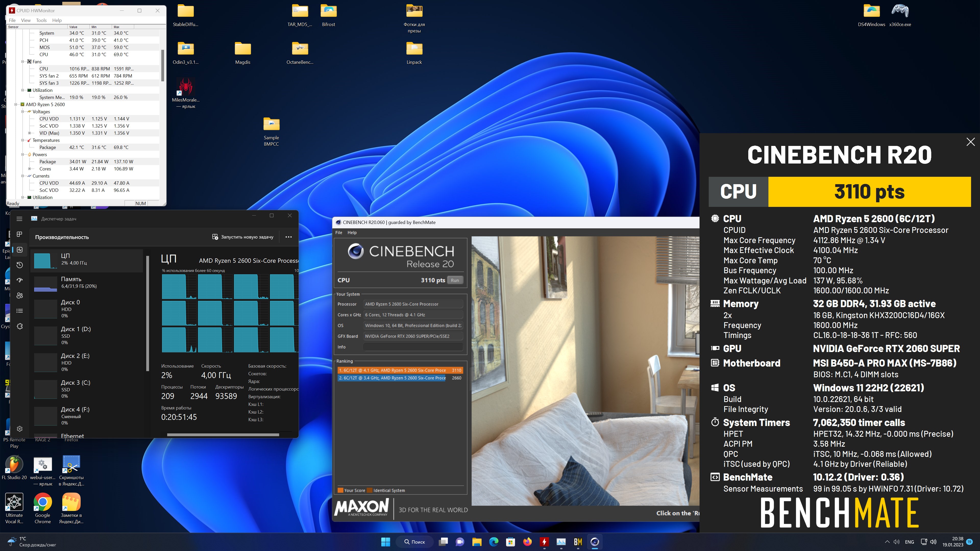Select Performance page icon in Task Manager sidebar
The image size is (980, 551).
(x=20, y=249)
